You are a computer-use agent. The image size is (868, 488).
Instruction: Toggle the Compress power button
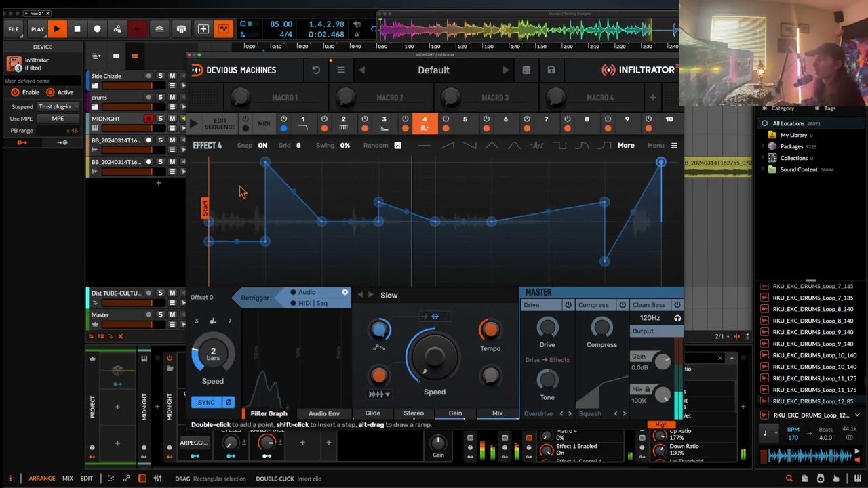[623, 305]
